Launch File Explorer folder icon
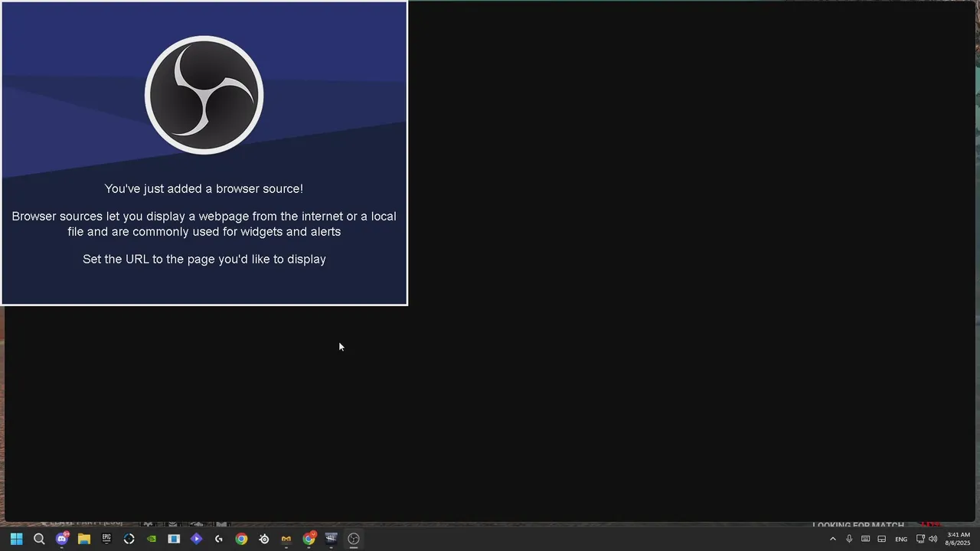The height and width of the screenshot is (551, 980). point(84,539)
